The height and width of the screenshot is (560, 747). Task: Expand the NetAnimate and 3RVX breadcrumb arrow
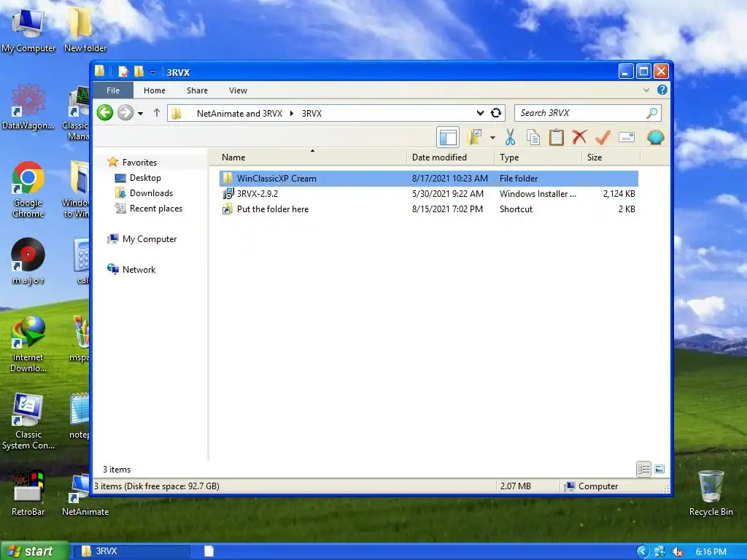(x=292, y=113)
